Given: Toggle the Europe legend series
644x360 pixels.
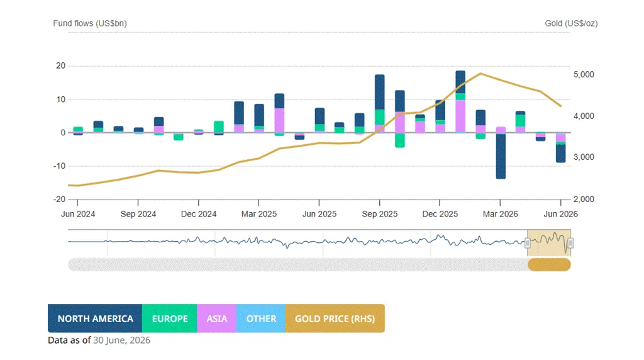Looking at the screenshot, I should pos(170,318).
